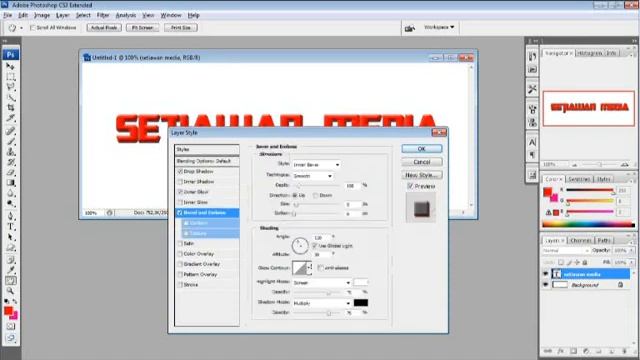Viewport: 640px width, 360px height.
Task: Click Navigator zoom out mountains icon
Action: 574,164
